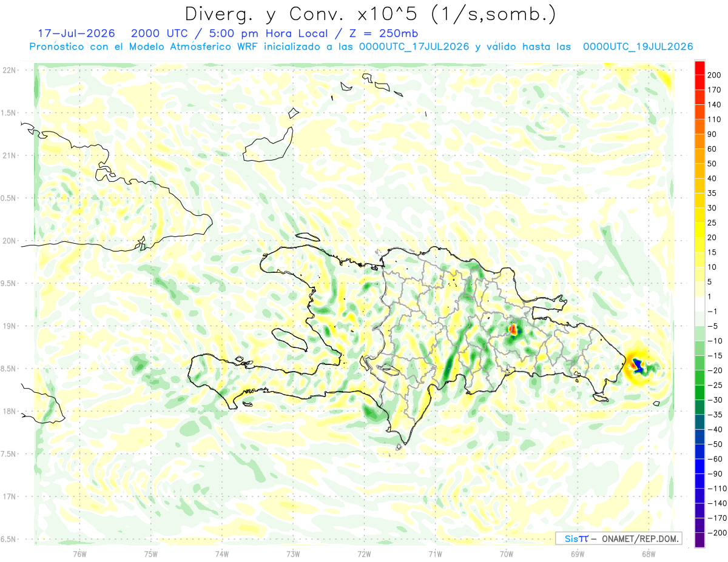Screen dimensions: 728x562
Task: Click the colorbar value "90"
Action: point(712,134)
